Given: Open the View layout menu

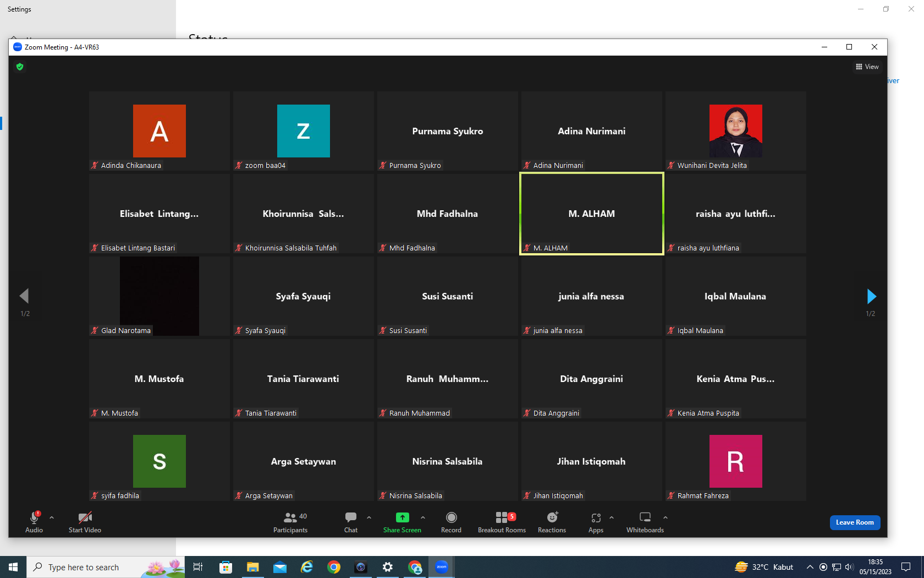Looking at the screenshot, I should [x=867, y=67].
